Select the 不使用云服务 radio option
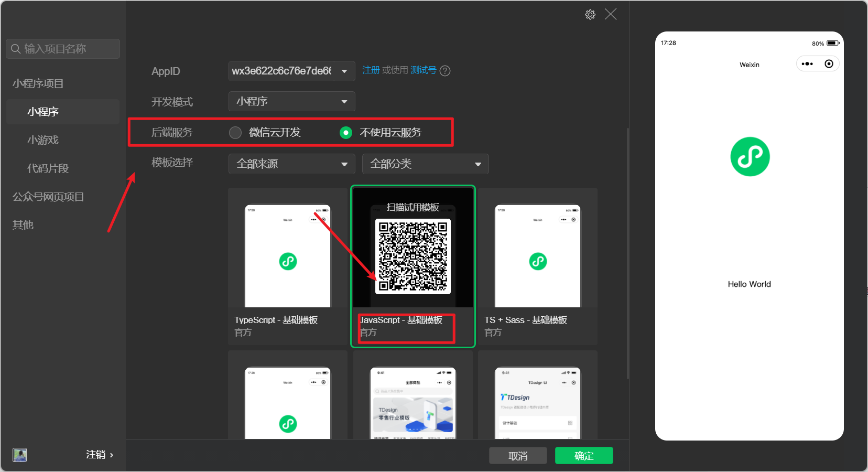This screenshot has height=472, width=868. (x=346, y=133)
